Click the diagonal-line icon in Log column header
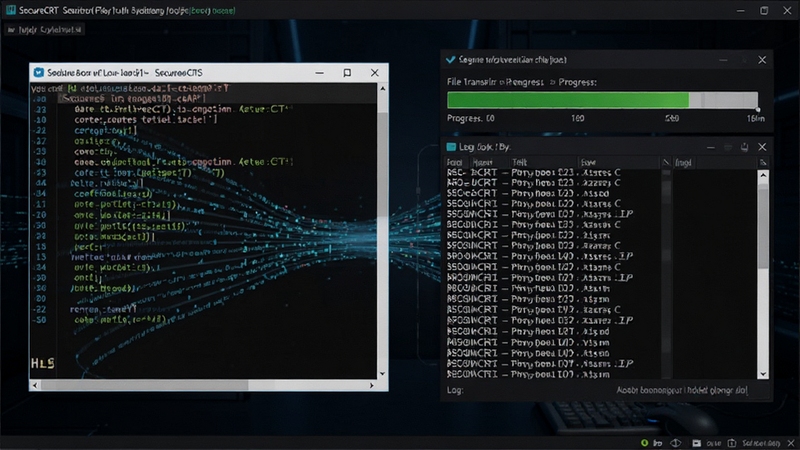 666,162
